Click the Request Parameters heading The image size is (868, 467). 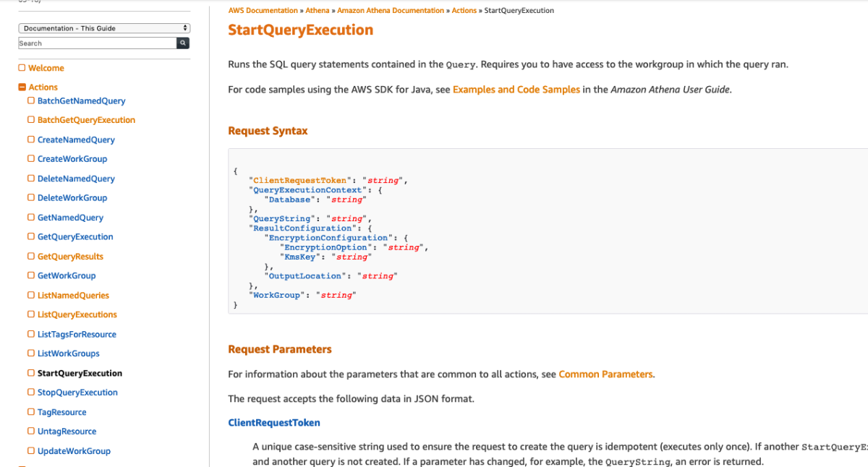click(280, 349)
